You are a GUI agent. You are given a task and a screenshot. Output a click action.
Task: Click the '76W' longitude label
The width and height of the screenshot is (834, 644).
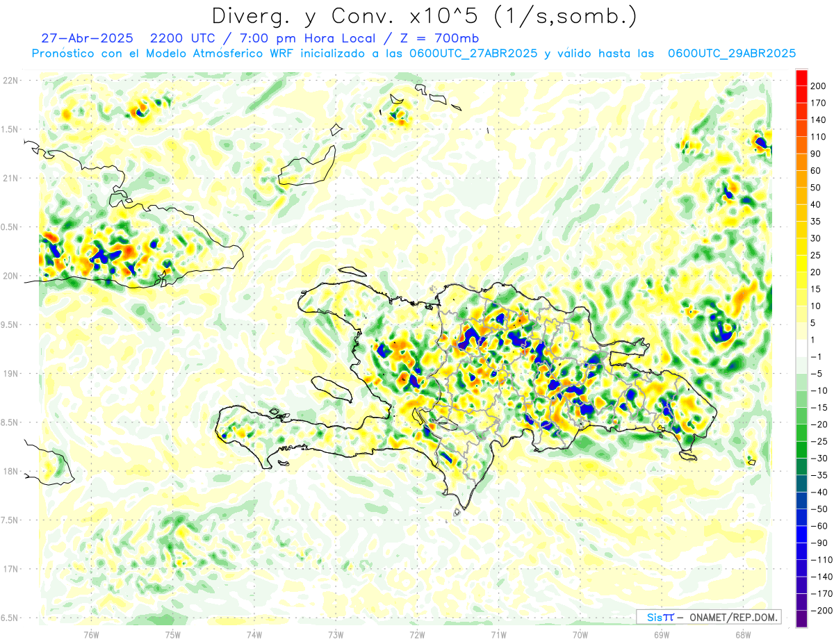(x=91, y=634)
